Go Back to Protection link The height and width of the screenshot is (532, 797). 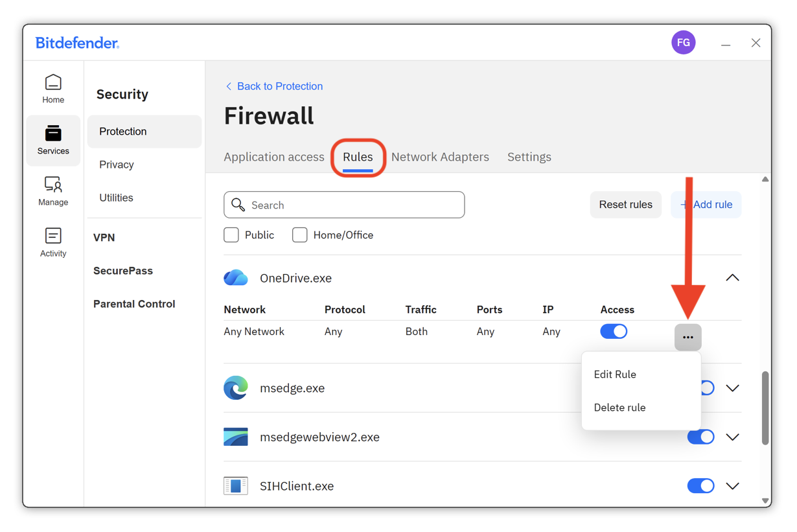point(280,86)
